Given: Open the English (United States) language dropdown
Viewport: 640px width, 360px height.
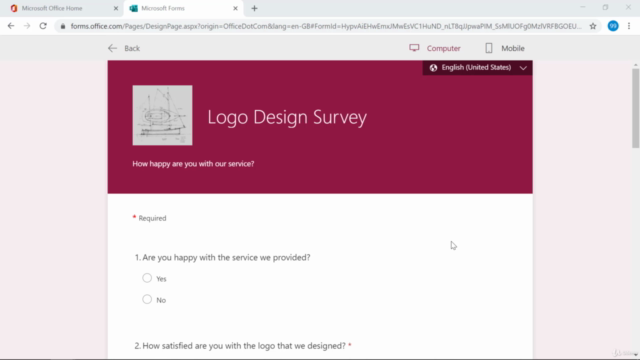Looking at the screenshot, I should 478,68.
